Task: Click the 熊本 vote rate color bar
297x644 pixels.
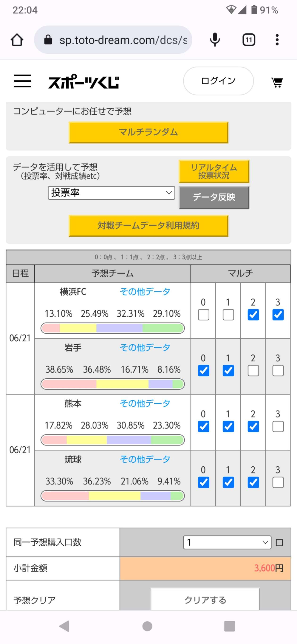Action: [113, 440]
